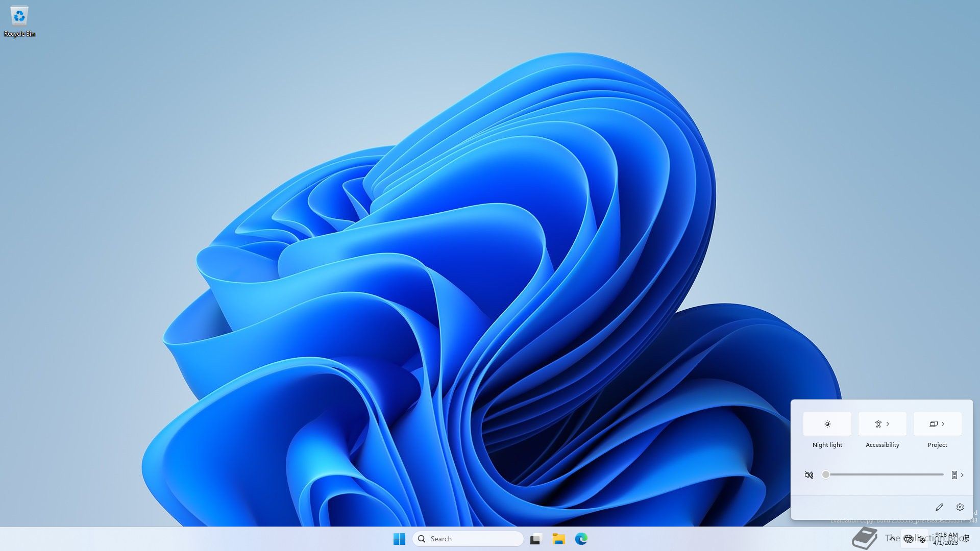Viewport: 980px width, 551px height.
Task: Launch Microsoft Edge from the taskbar
Action: tap(581, 539)
